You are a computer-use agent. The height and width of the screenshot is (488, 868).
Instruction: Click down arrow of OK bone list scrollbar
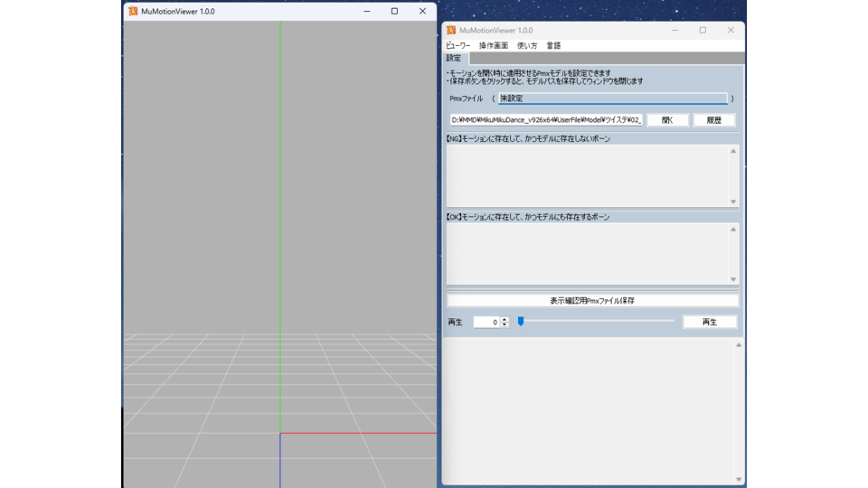733,279
